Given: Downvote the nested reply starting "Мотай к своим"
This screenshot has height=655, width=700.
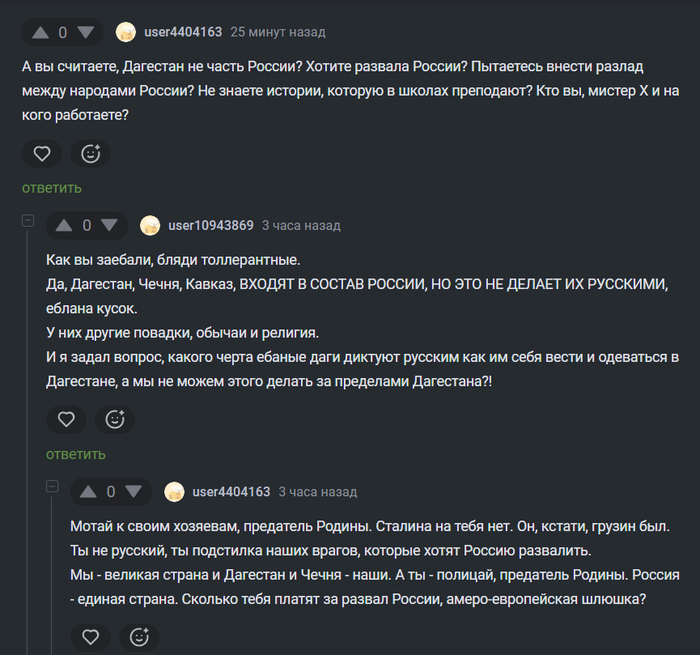Looking at the screenshot, I should (133, 491).
